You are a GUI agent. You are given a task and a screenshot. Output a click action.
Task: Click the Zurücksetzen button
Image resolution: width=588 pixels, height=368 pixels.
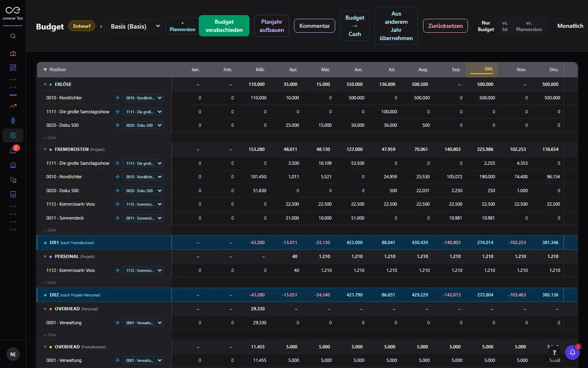[x=445, y=26]
